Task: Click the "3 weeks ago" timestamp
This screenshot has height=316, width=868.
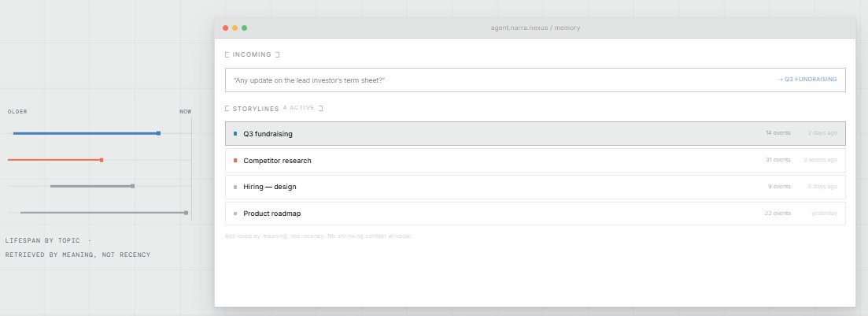Action: point(821,160)
